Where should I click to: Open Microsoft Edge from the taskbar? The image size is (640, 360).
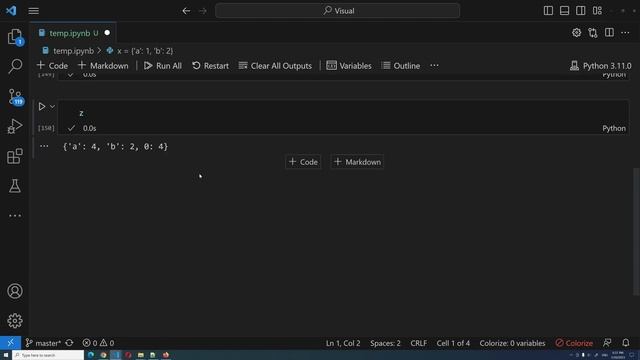click(x=91, y=355)
